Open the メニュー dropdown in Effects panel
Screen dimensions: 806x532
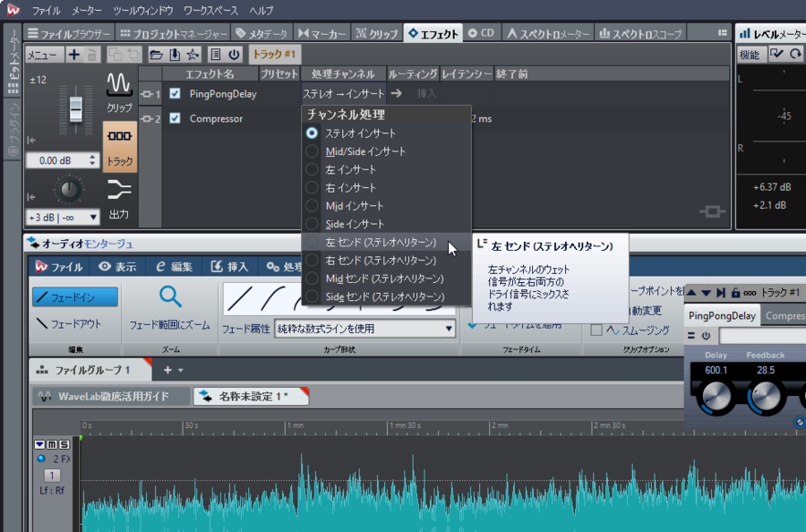[x=44, y=55]
